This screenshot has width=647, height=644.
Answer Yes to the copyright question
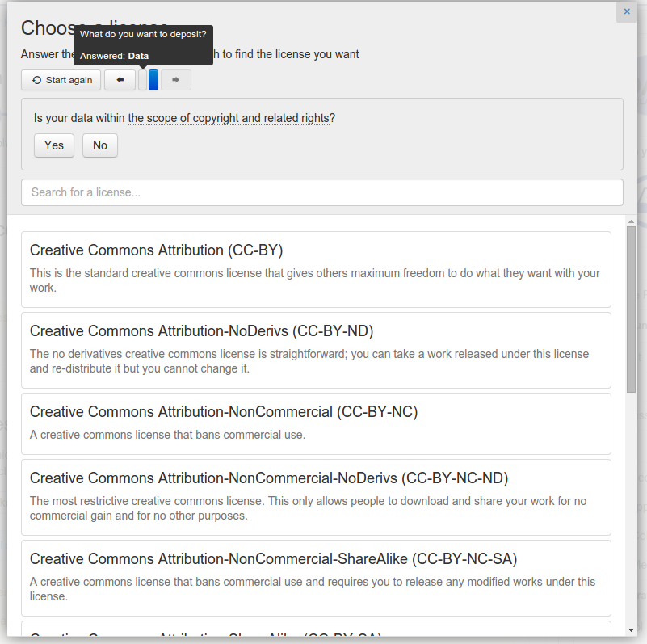54,145
